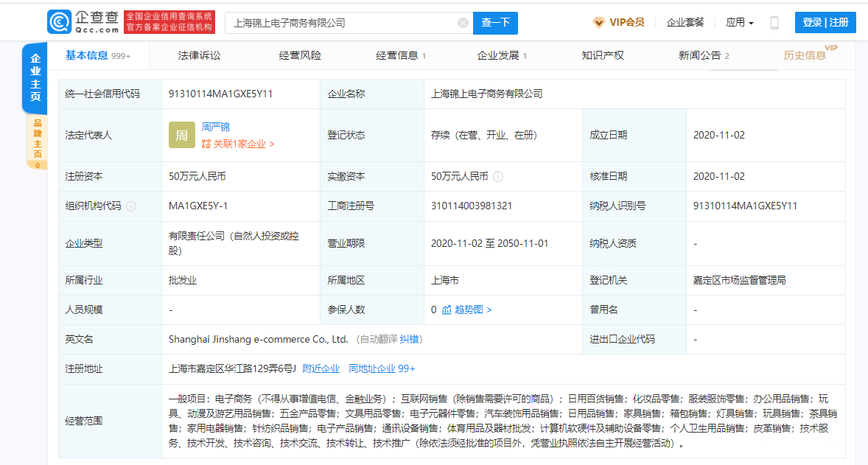Open the 趋势图 link
The image size is (868, 465).
(x=473, y=310)
